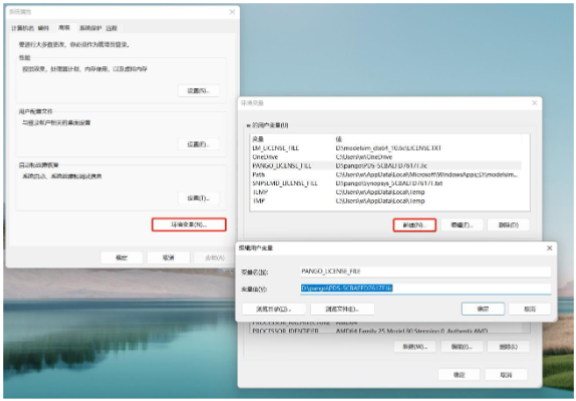This screenshot has height=401, width=576.
Task: Open startup and recovery 设置 button
Action: pyautogui.click(x=199, y=198)
